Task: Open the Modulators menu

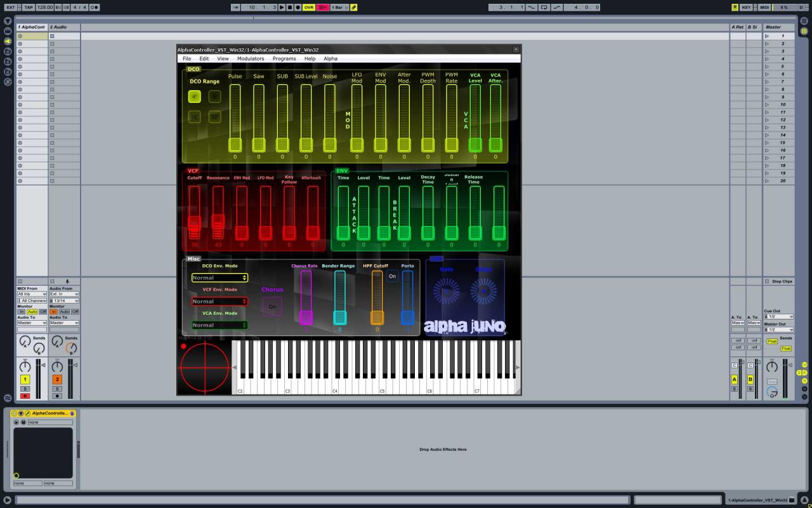Action: click(x=251, y=58)
